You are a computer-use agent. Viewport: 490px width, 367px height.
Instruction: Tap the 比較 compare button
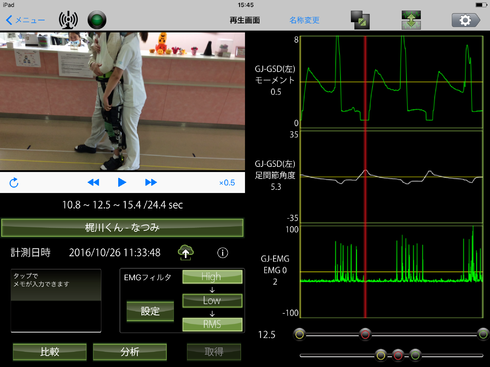[50, 352]
